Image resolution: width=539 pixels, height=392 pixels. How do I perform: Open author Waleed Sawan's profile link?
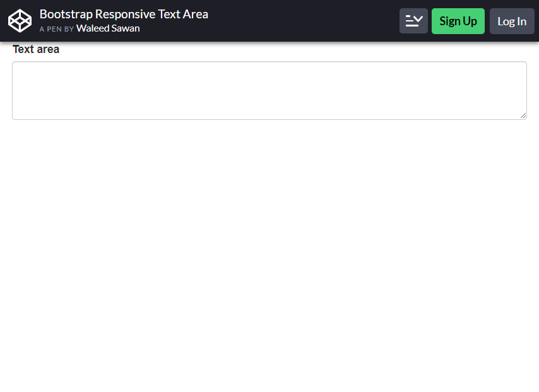pos(108,28)
